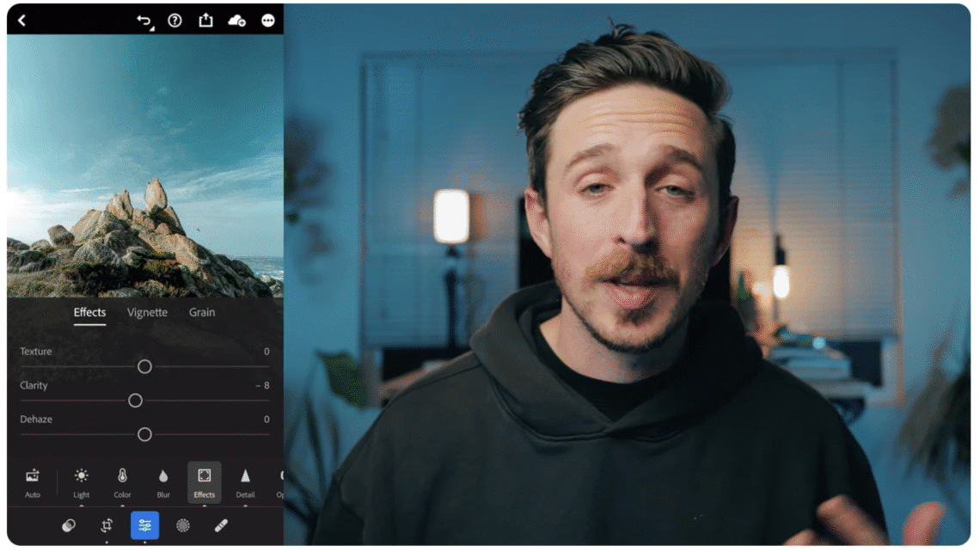Switch to the Grain tab
980x552 pixels.
(201, 312)
